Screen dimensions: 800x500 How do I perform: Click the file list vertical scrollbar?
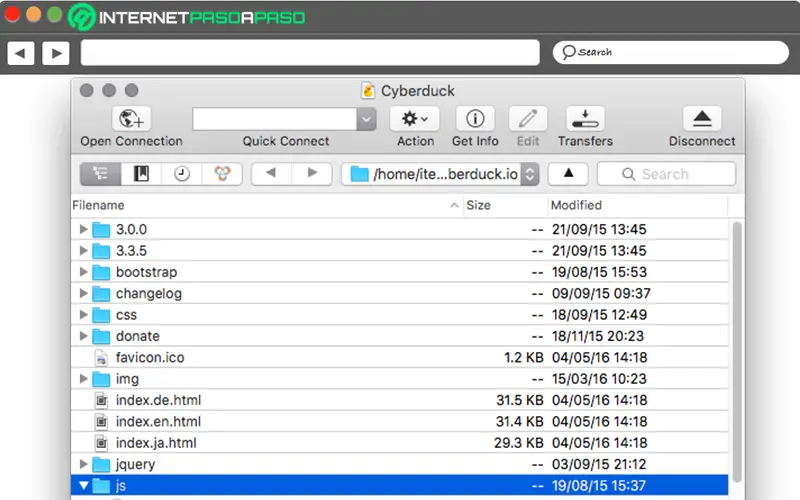coord(736,352)
